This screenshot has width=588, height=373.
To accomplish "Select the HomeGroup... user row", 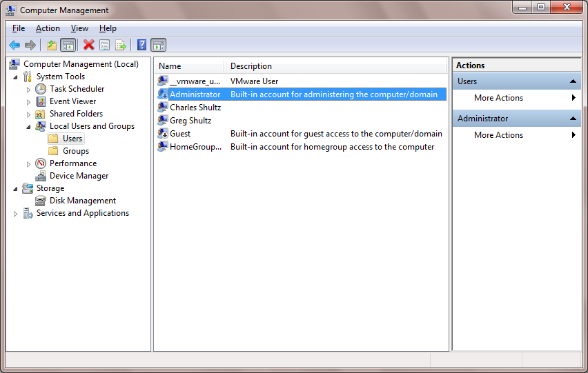I will click(x=301, y=146).
